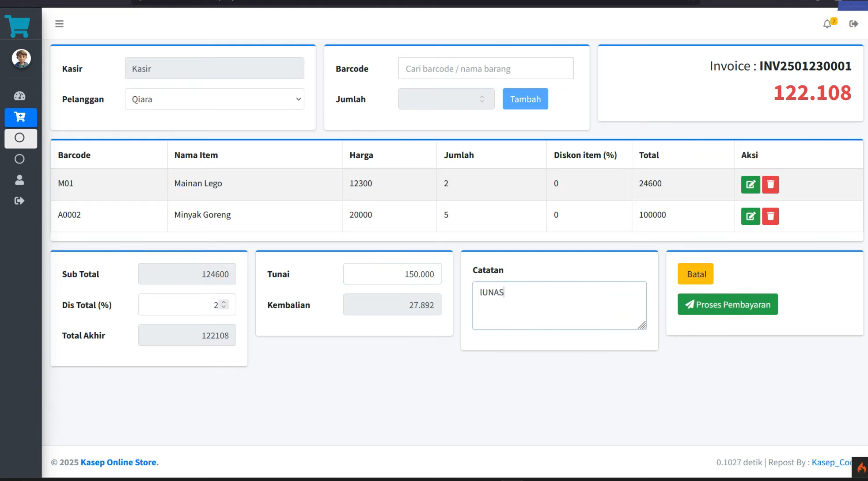This screenshot has height=481, width=868.
Task: Click the Kasir field
Action: [x=214, y=68]
